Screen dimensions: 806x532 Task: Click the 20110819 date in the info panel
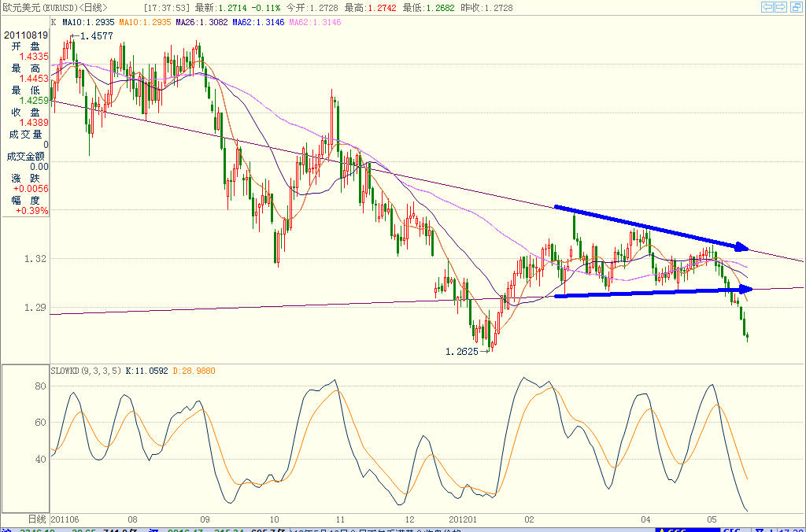[26, 35]
